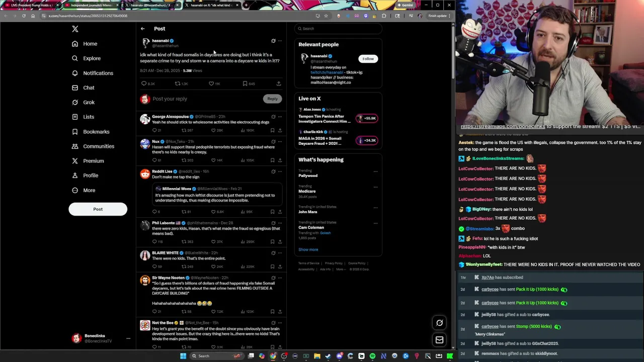This screenshot has height=362, width=644.
Task: Go back with the Post arrow
Action: (x=143, y=29)
